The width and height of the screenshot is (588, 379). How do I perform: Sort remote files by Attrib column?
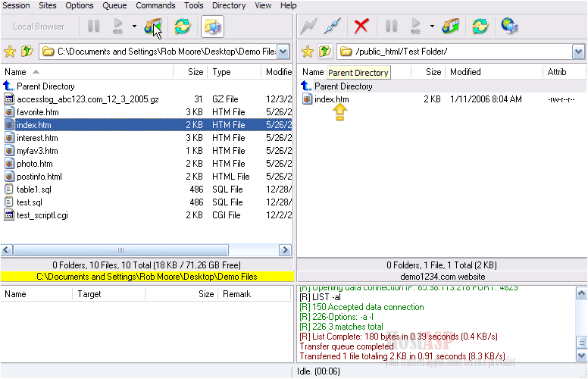coord(564,72)
